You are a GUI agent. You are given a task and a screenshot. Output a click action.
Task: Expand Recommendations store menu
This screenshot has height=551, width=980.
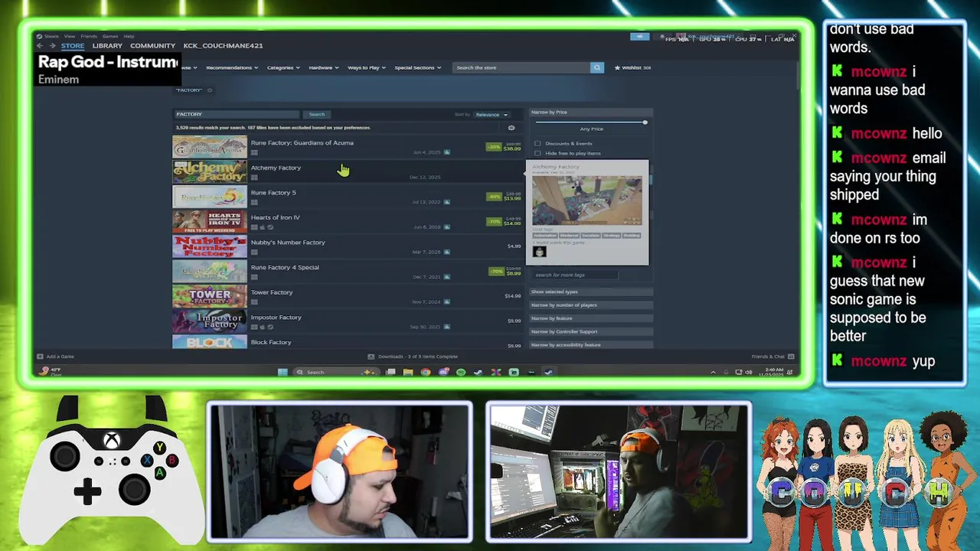point(231,67)
